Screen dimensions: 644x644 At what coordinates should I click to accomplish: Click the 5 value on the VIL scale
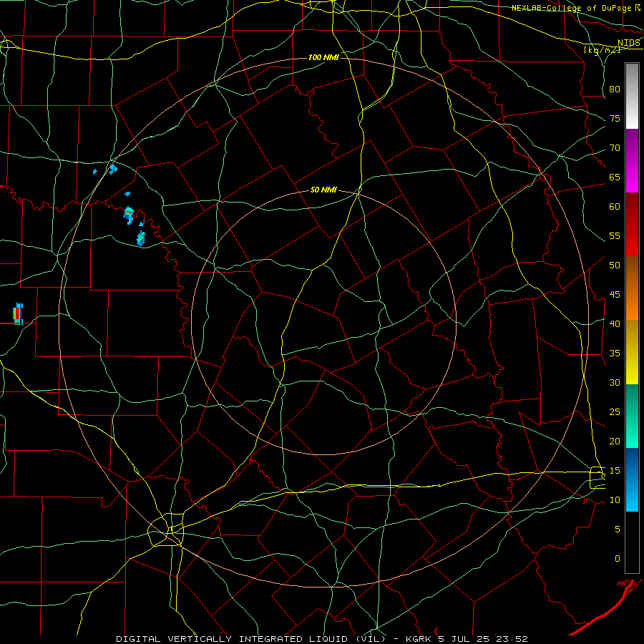[x=618, y=530]
